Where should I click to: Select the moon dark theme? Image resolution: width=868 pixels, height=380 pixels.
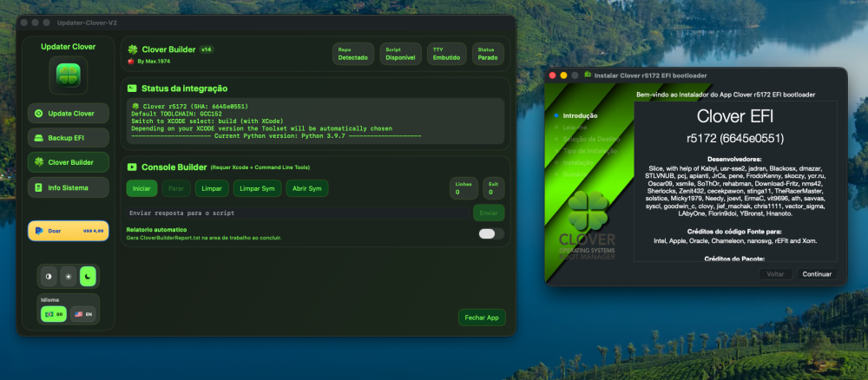(x=88, y=276)
